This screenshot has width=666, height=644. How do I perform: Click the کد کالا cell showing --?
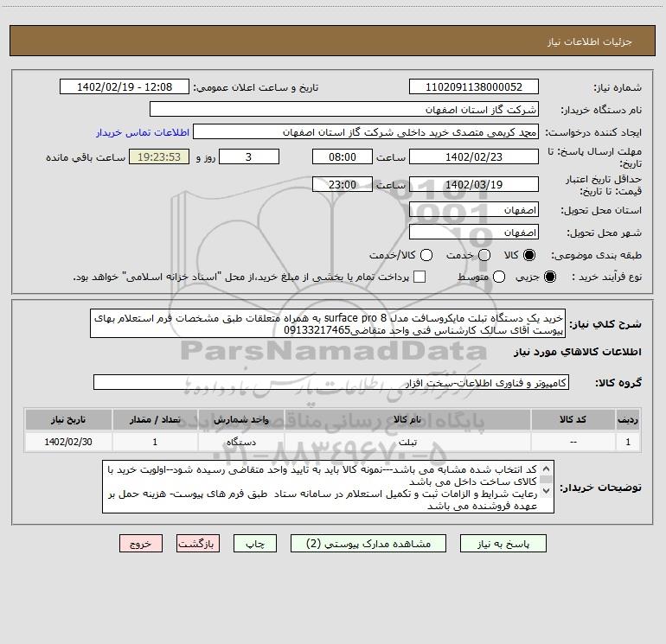click(573, 442)
